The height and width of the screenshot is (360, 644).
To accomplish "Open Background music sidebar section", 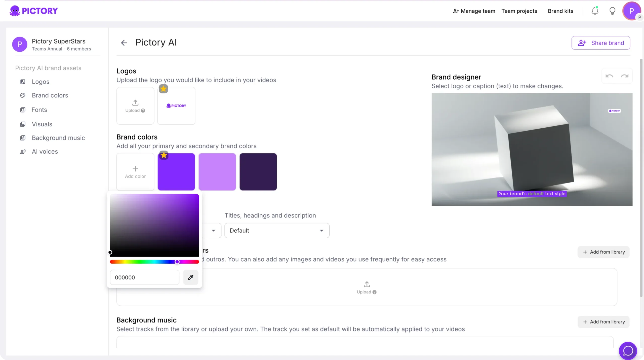I will [58, 138].
